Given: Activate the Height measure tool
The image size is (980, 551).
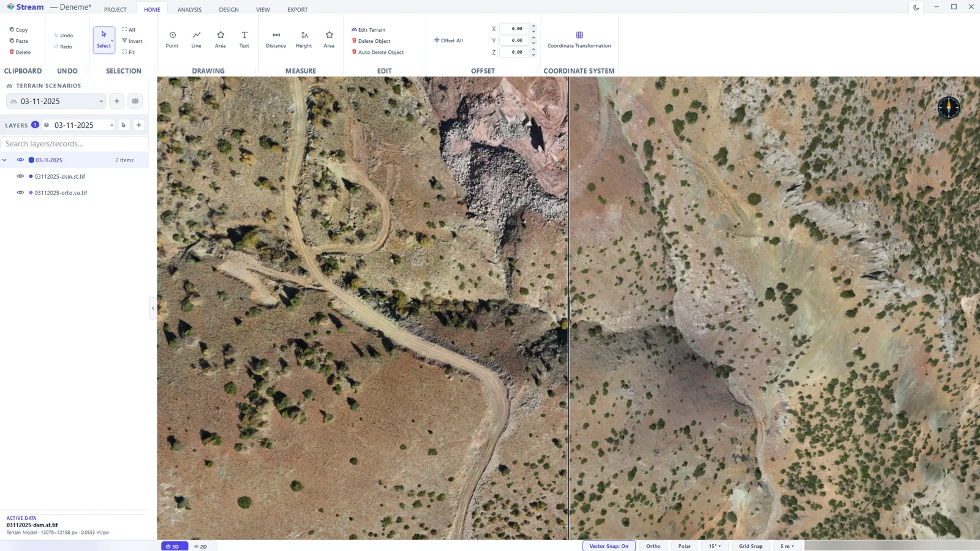Looking at the screenshot, I should 304,40.
